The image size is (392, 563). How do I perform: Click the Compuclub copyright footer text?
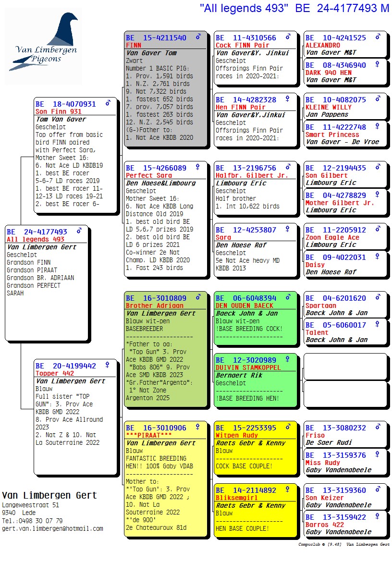[x=343, y=544]
